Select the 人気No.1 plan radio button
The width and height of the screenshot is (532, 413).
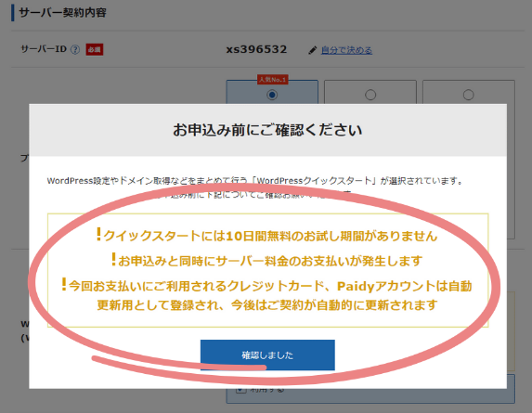[x=272, y=95]
